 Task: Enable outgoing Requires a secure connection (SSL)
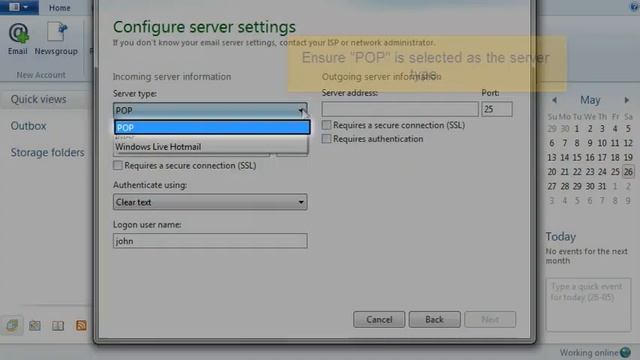coord(326,125)
